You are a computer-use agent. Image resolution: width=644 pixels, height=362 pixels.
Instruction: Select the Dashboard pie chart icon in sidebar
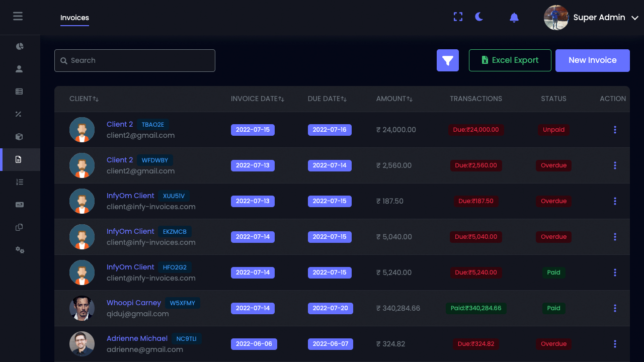tap(19, 46)
